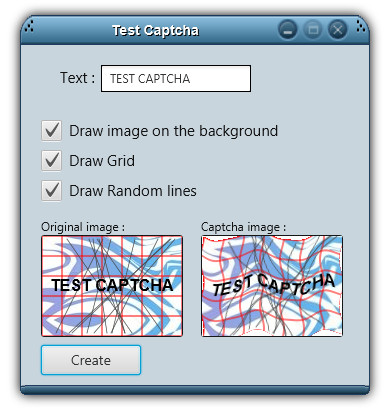Click the dotted grip icon beside close button
384x410 pixels.
(x=360, y=27)
